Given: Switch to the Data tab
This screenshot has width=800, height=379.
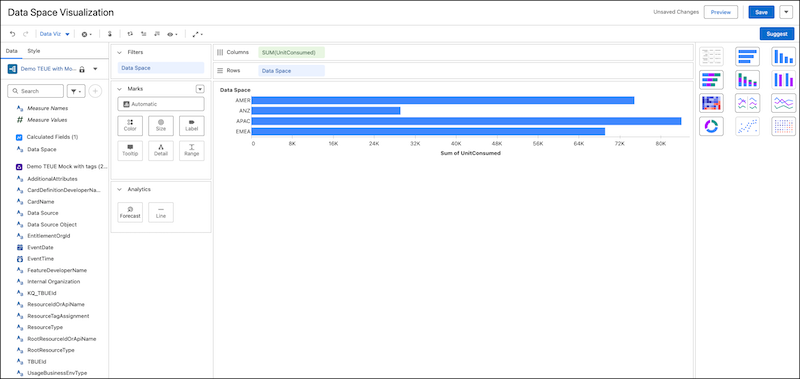Looking at the screenshot, I should [11, 51].
